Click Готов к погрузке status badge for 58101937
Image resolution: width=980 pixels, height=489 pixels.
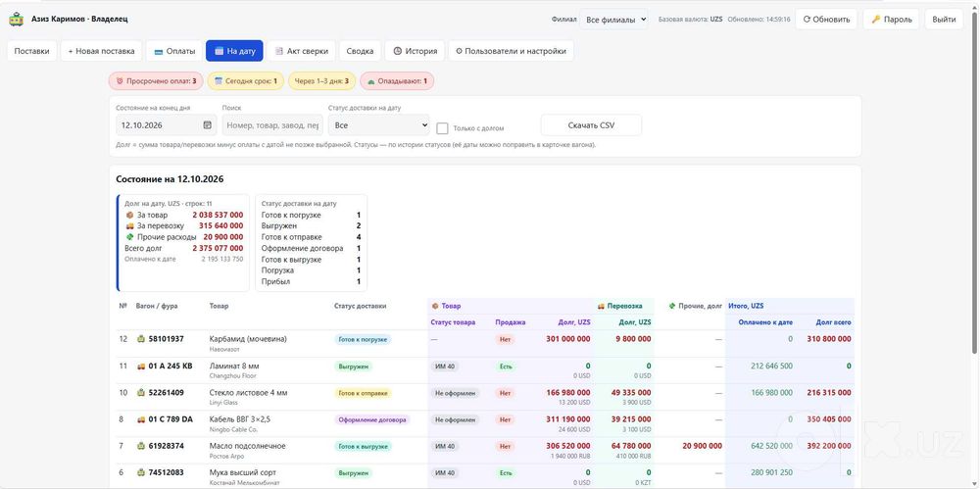click(x=363, y=339)
